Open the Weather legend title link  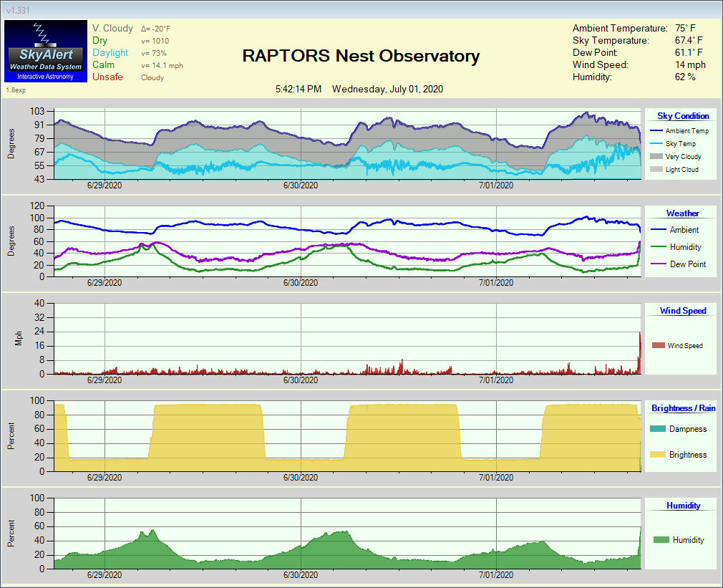tap(682, 213)
